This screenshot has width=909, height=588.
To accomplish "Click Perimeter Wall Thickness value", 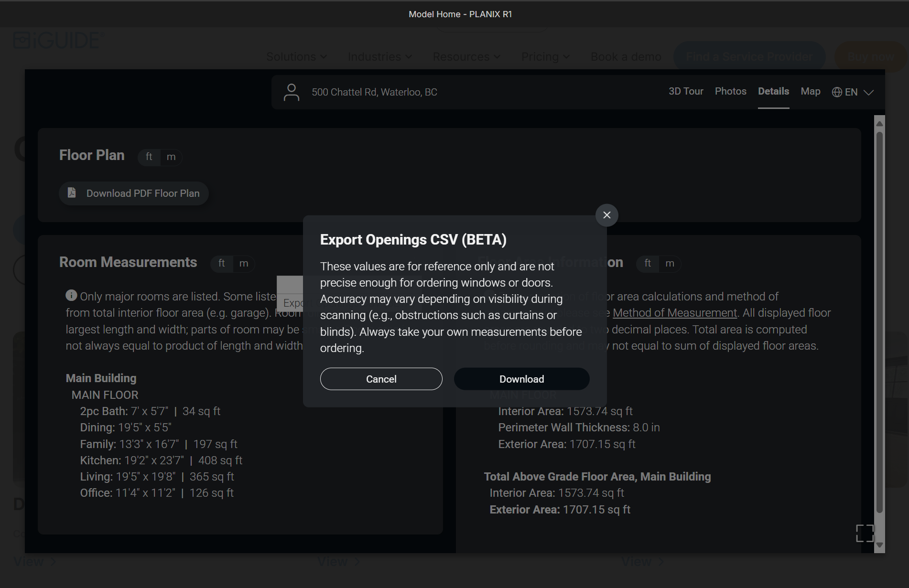I will pyautogui.click(x=646, y=428).
